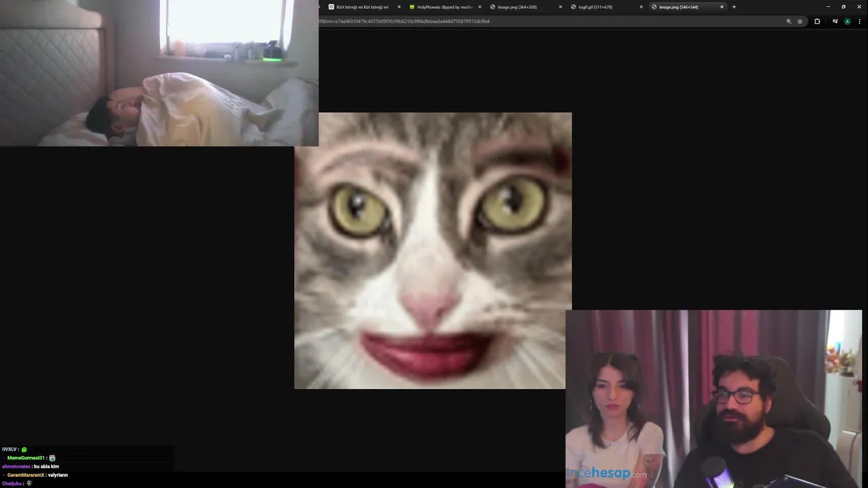The height and width of the screenshot is (488, 868).
Task: Close the "Kürt böreği mi" tab
Action: pos(399,7)
